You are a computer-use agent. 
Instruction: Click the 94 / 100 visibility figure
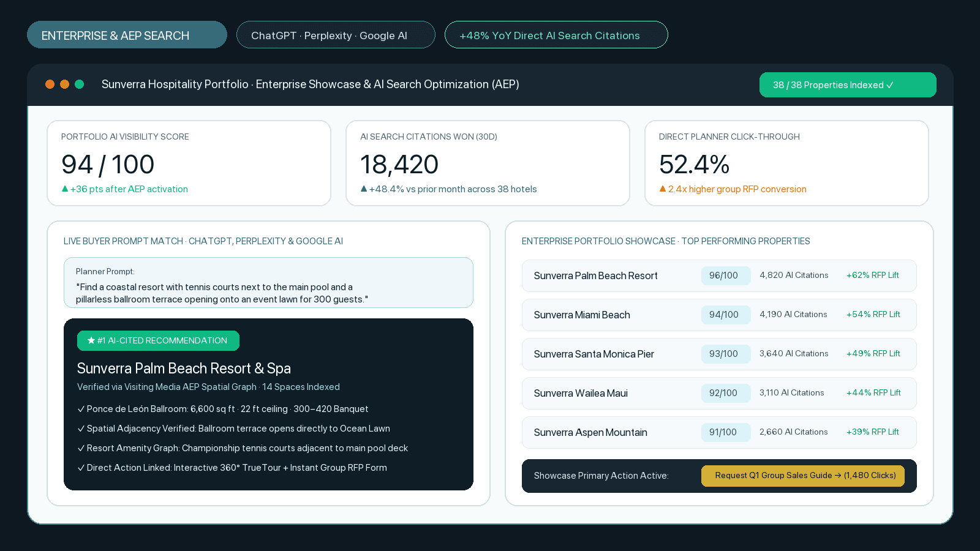(108, 164)
